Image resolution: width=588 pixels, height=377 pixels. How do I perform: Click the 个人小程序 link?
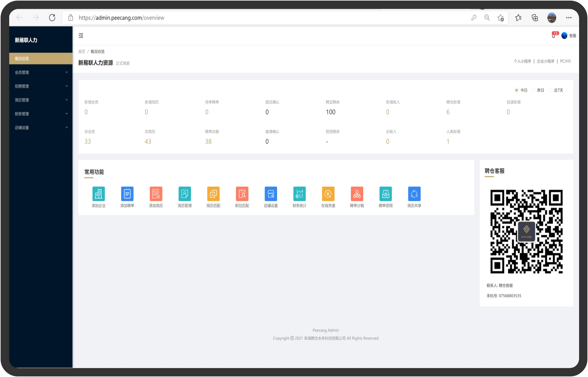click(522, 61)
